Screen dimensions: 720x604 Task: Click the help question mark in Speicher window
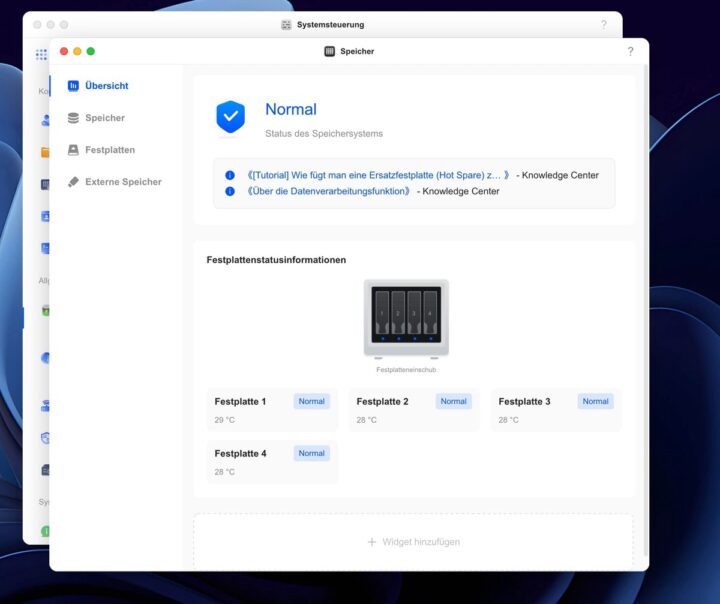[630, 51]
